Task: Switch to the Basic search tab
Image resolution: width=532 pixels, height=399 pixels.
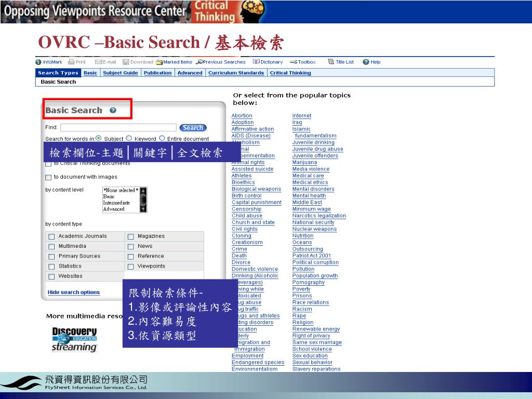Action: coord(90,73)
